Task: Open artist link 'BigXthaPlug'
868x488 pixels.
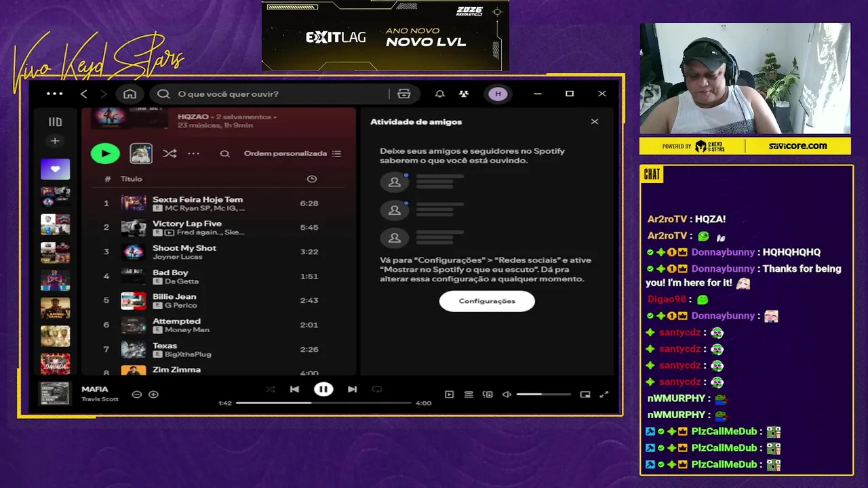Action: coord(188,354)
